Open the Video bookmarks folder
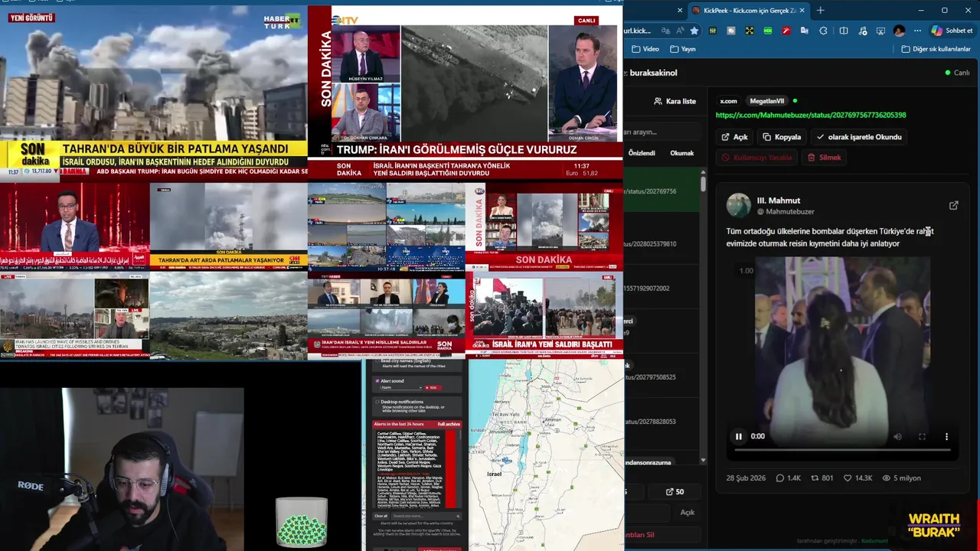This screenshot has width=980, height=551. point(645,49)
